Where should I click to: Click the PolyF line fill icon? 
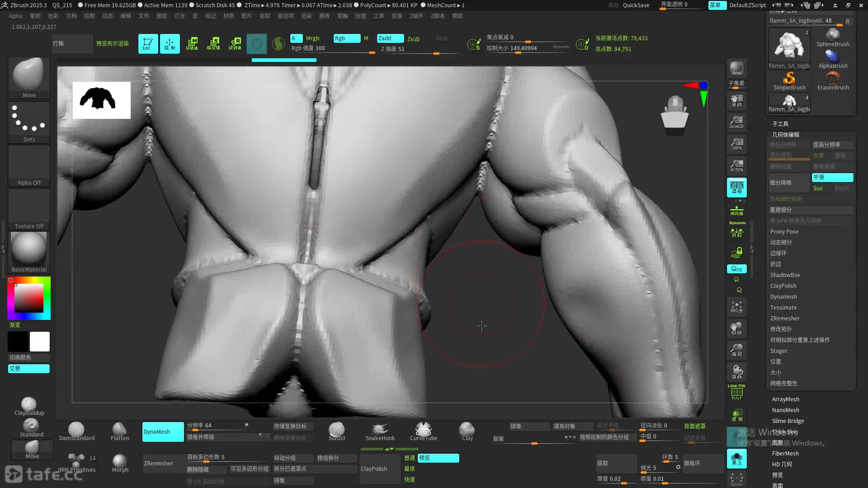click(x=736, y=392)
